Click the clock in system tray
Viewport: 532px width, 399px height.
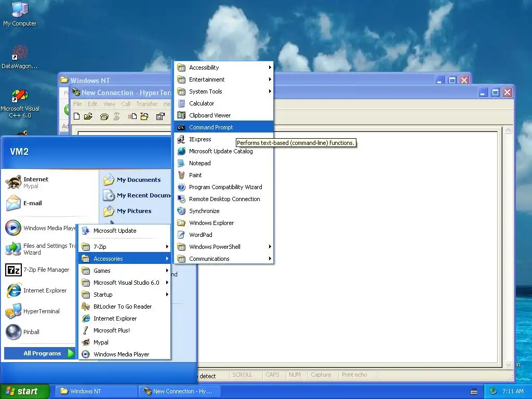pyautogui.click(x=513, y=391)
